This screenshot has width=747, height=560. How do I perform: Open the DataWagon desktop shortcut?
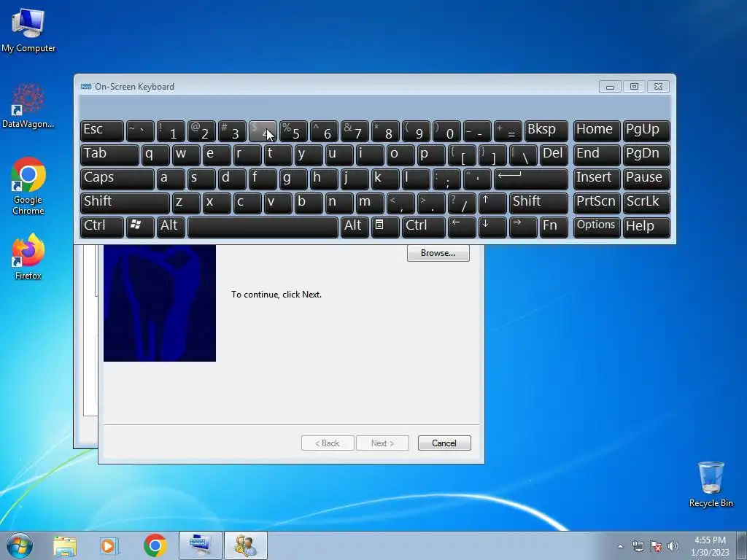tap(28, 106)
